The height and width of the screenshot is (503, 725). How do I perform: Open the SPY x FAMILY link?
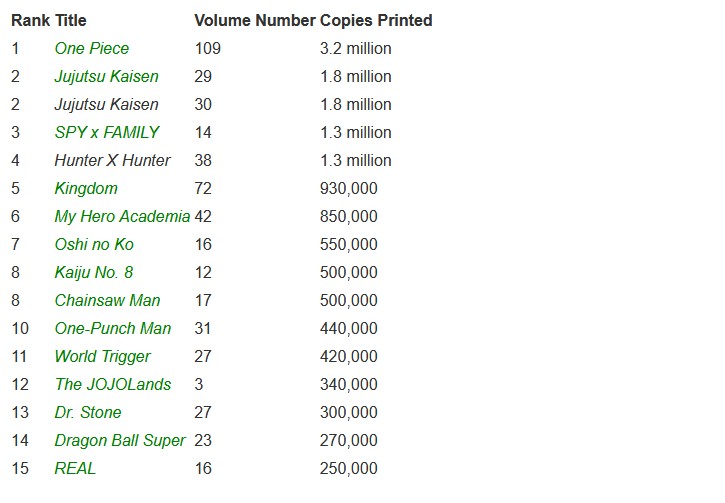pyautogui.click(x=106, y=132)
